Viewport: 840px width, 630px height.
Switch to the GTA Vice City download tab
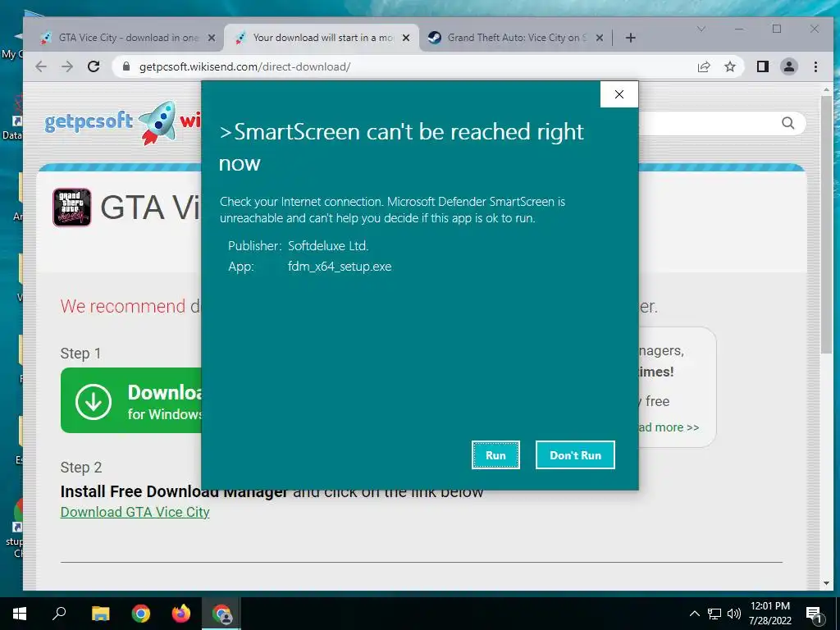click(127, 38)
